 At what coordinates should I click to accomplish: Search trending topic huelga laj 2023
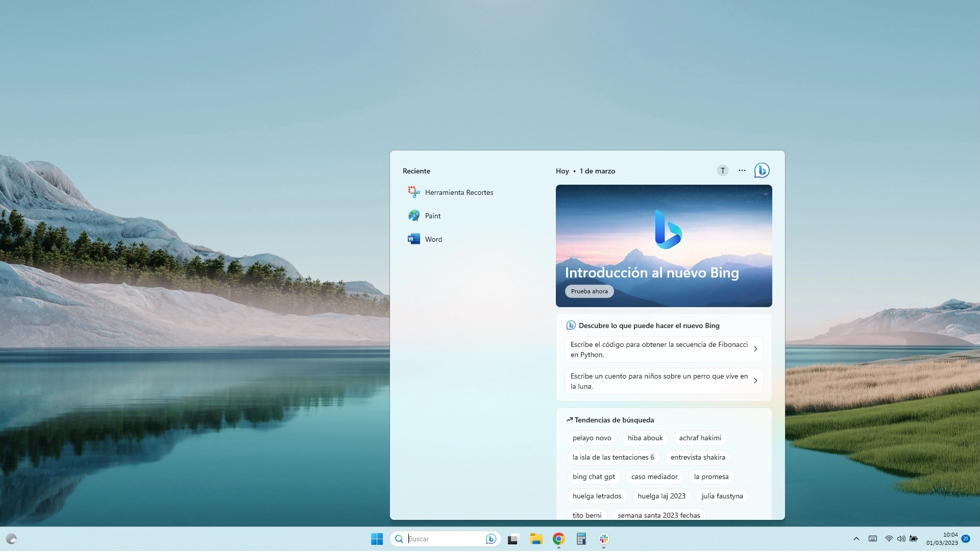click(661, 496)
